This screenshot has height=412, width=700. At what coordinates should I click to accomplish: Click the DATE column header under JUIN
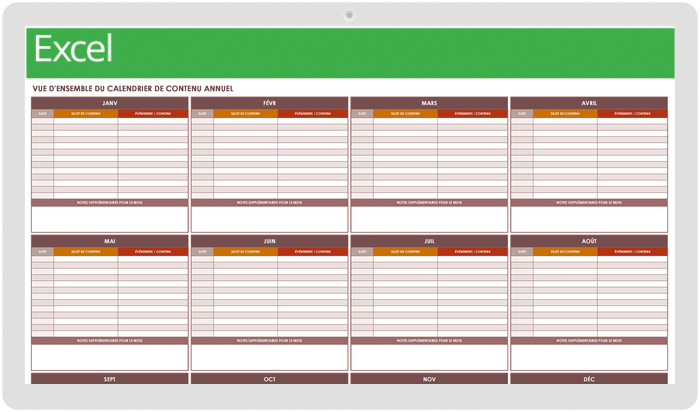pyautogui.click(x=202, y=252)
